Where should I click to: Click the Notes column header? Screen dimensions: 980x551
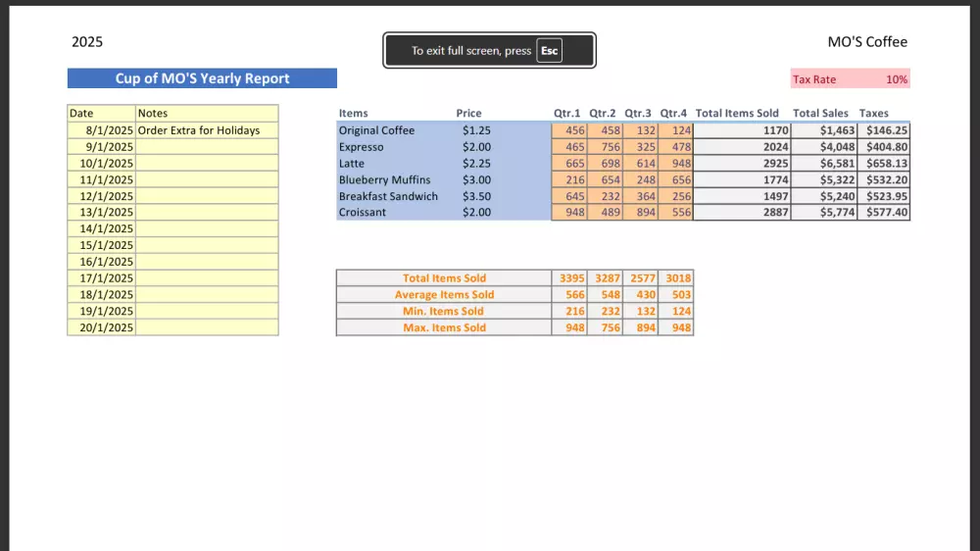[x=207, y=113]
